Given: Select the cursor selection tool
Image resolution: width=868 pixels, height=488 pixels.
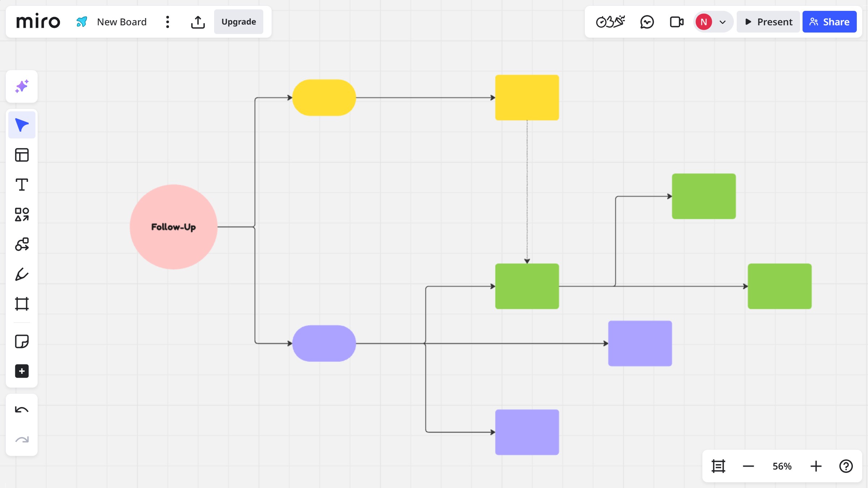Looking at the screenshot, I should click(x=22, y=124).
